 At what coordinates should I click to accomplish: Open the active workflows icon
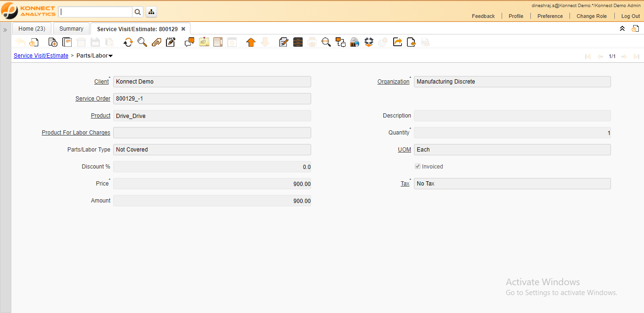click(x=340, y=42)
